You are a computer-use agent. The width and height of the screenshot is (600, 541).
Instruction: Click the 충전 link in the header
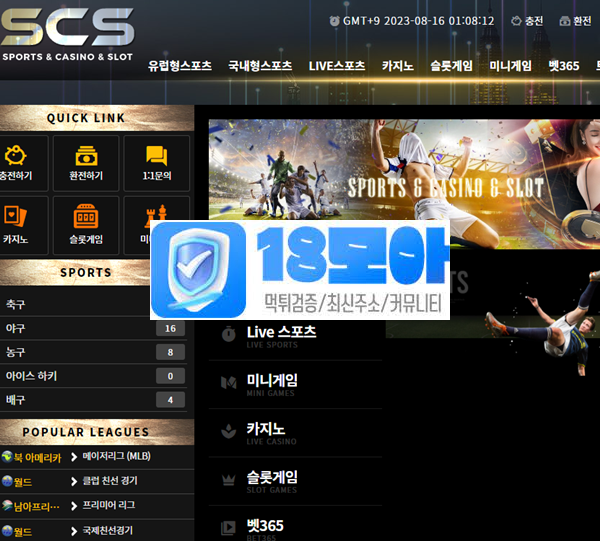(x=534, y=21)
